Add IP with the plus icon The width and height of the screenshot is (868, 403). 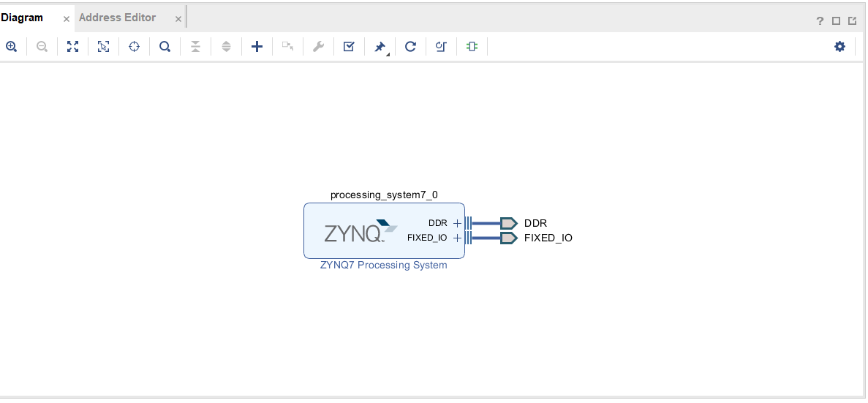257,47
